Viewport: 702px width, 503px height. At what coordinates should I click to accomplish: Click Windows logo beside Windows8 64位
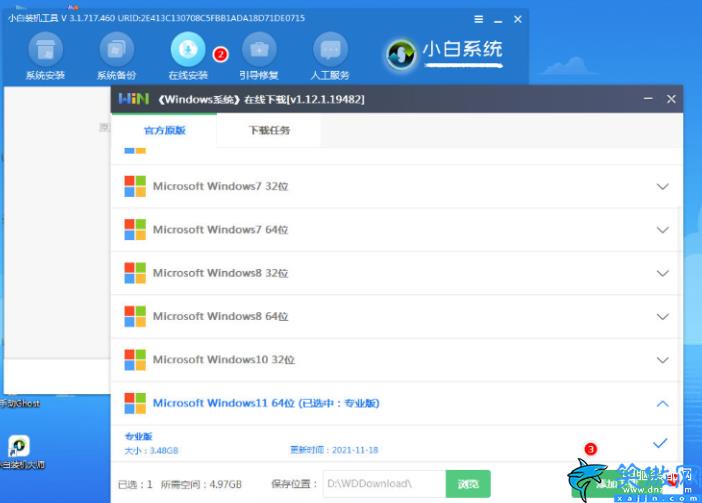[x=135, y=316]
